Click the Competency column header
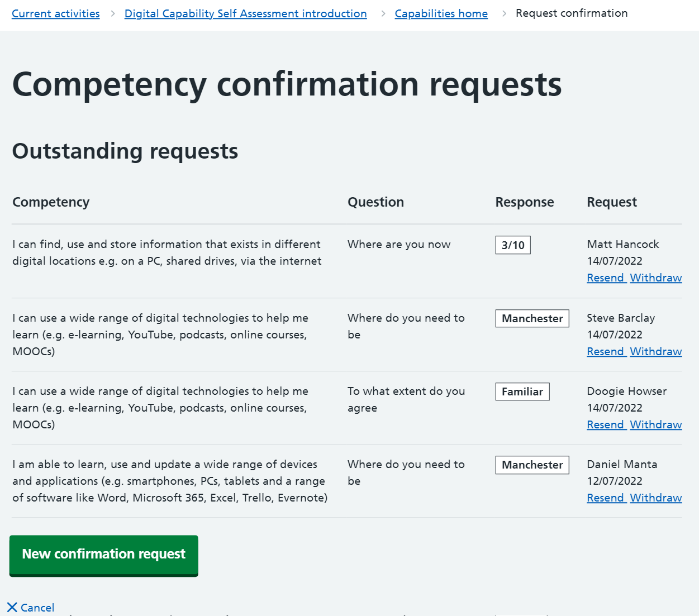The height and width of the screenshot is (616, 699). click(x=51, y=202)
